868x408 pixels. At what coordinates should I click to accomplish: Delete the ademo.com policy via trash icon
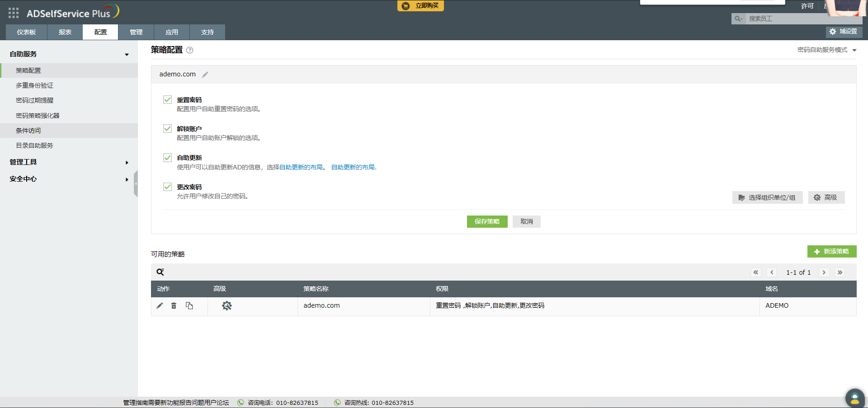tap(174, 306)
